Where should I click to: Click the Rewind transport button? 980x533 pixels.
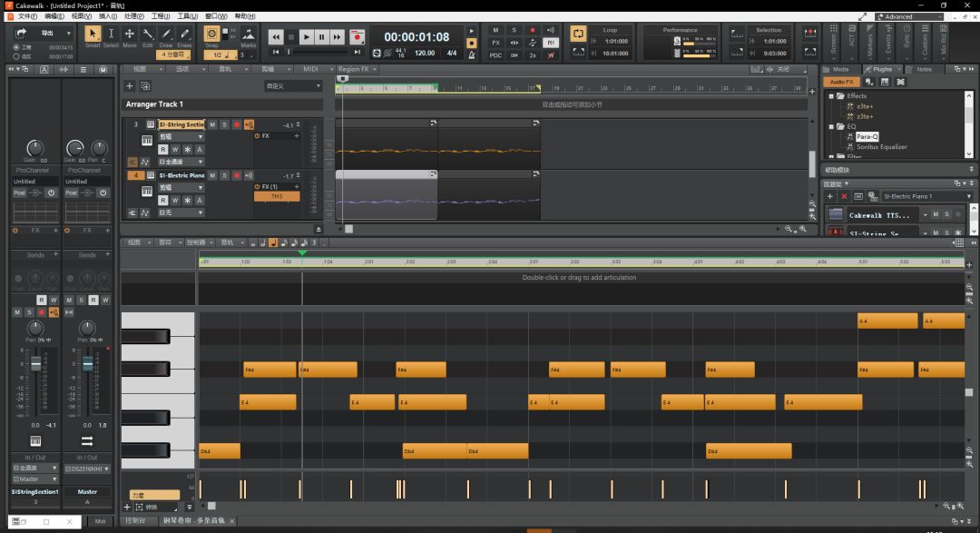tap(277, 37)
